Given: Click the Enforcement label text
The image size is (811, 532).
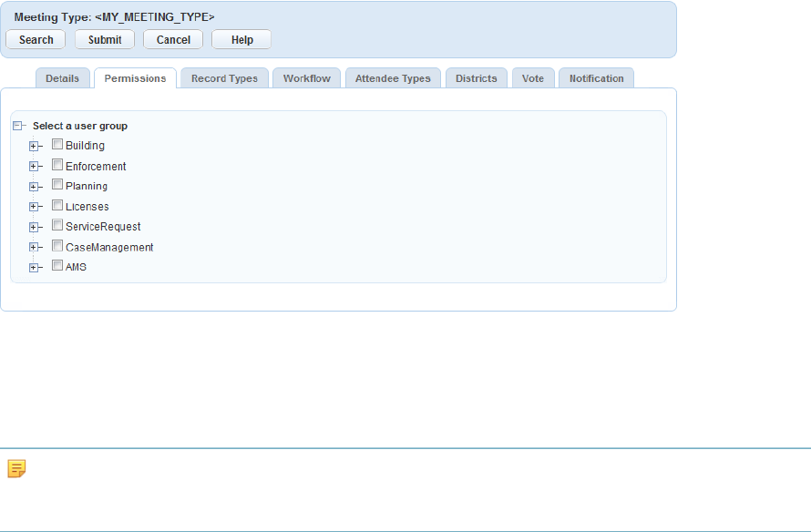Looking at the screenshot, I should (96, 167).
